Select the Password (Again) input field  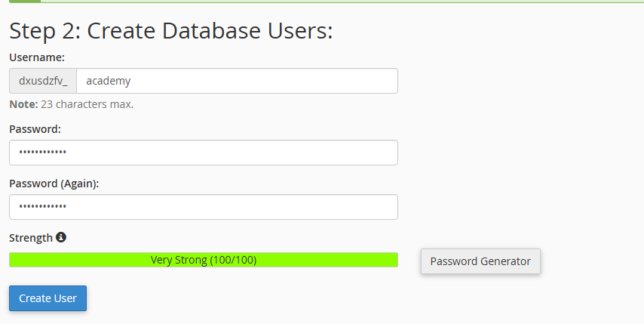[203, 207]
